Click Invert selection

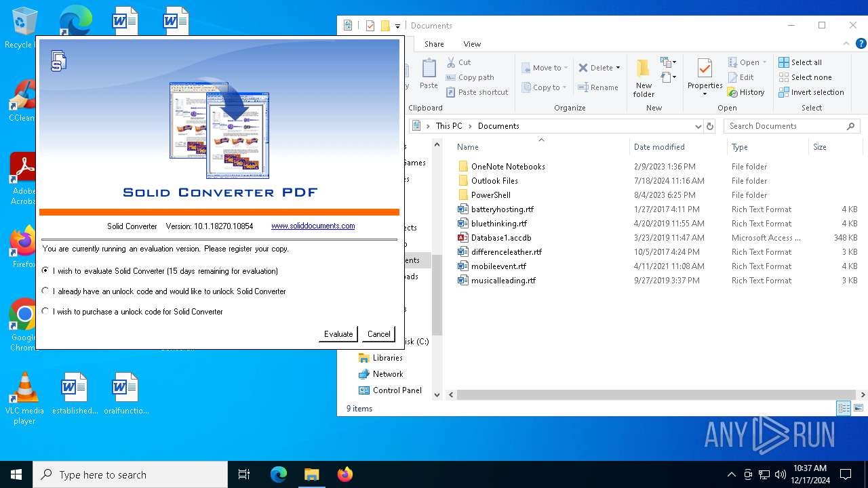[x=811, y=92]
